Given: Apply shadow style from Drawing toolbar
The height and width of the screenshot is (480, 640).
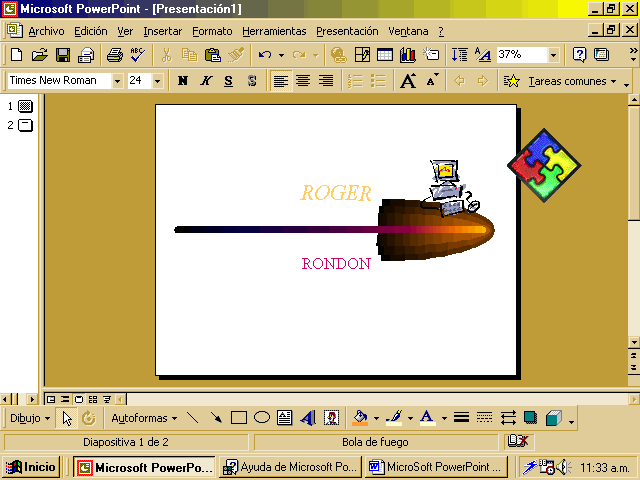Looking at the screenshot, I should (531, 418).
